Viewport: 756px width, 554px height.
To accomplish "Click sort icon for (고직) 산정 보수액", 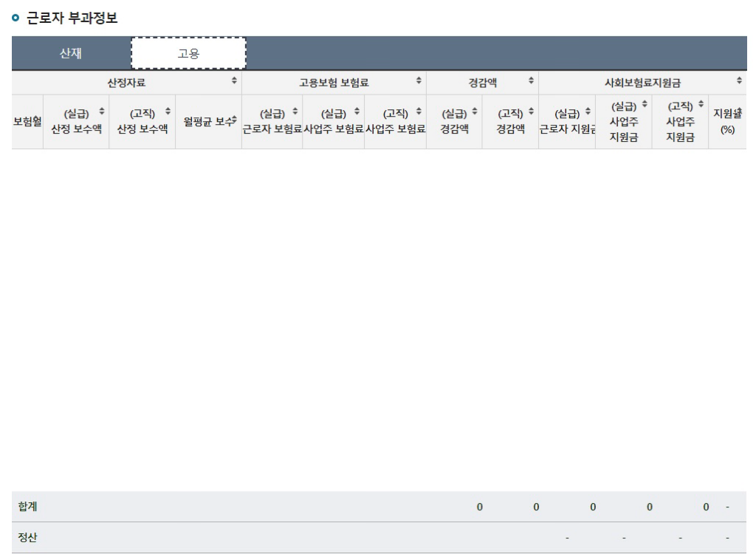I will click(x=168, y=111).
